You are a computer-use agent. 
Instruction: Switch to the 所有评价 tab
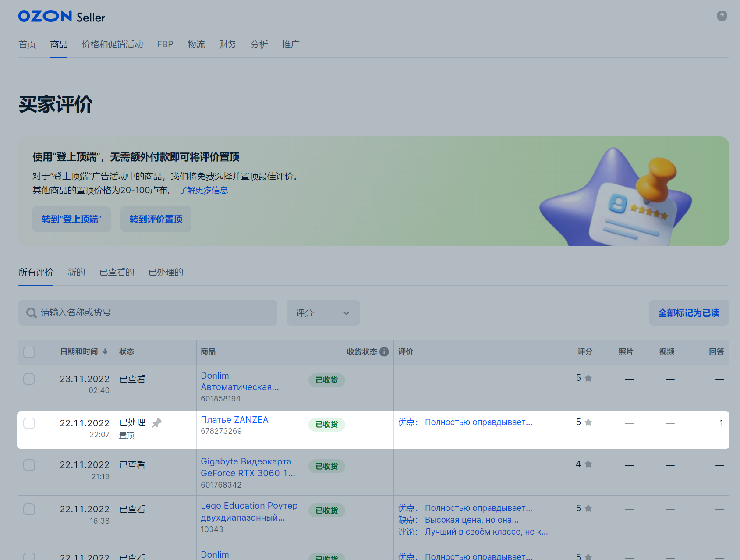click(x=36, y=272)
